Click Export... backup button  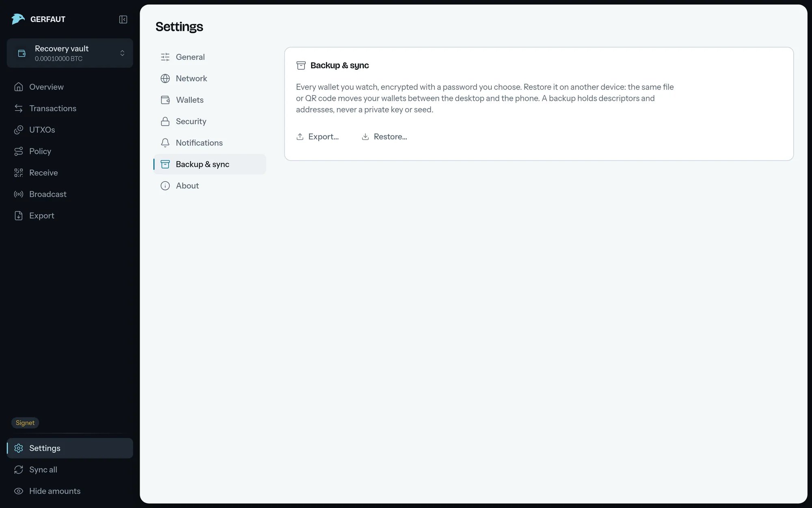317,137
